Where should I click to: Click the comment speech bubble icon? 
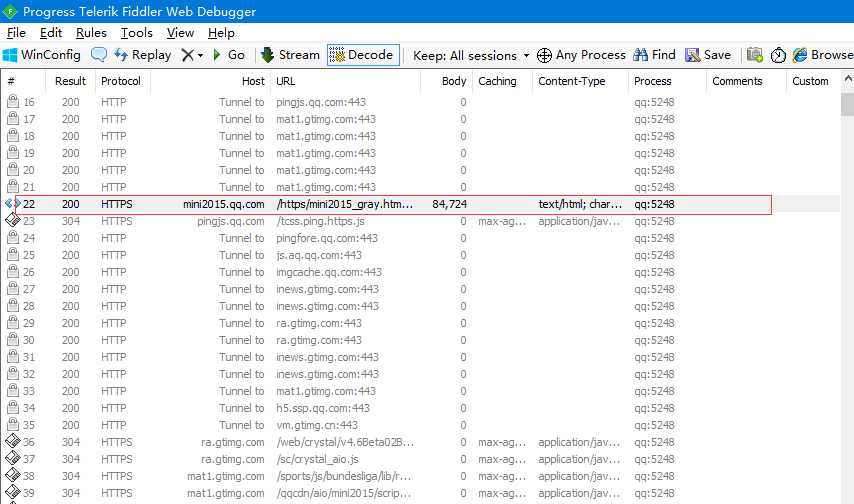click(99, 55)
